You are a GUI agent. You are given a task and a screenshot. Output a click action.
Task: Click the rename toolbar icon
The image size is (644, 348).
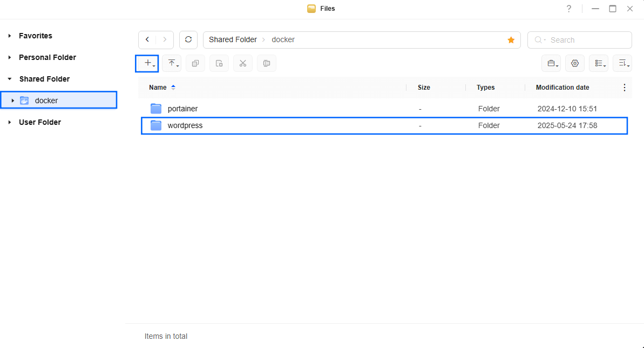pyautogui.click(x=267, y=63)
